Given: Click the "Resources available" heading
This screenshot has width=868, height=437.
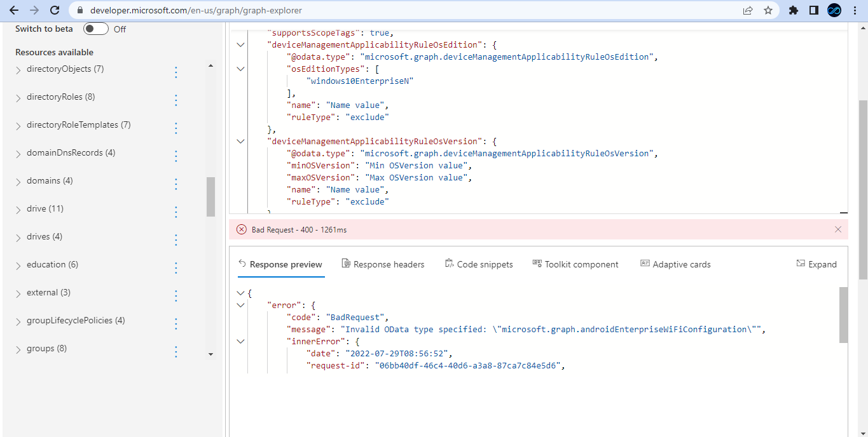Looking at the screenshot, I should tap(54, 52).
